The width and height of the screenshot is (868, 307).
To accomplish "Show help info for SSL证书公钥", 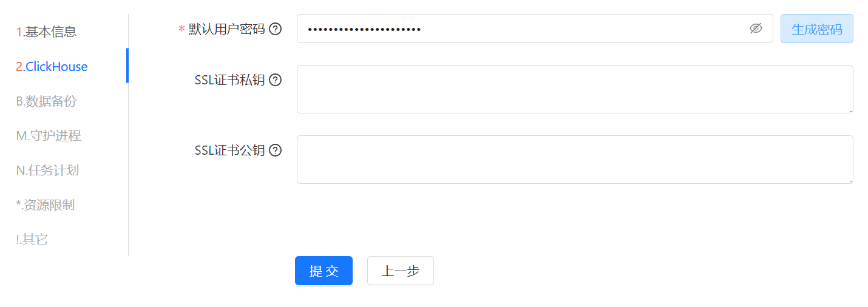I will pyautogui.click(x=276, y=150).
